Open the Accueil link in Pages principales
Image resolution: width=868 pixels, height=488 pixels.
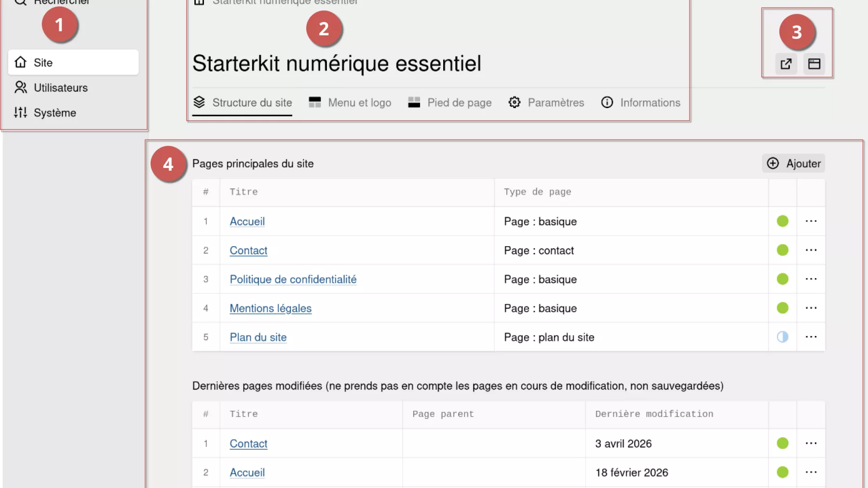247,222
